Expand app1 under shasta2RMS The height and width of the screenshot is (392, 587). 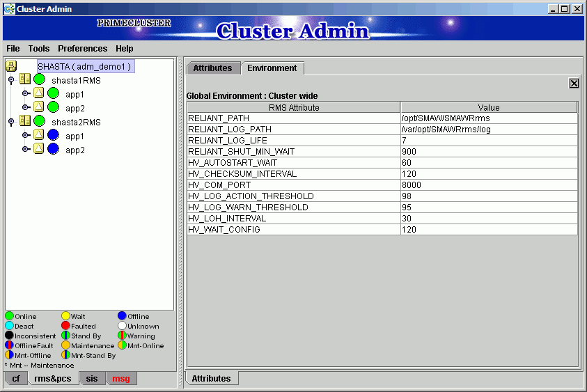tap(25, 136)
